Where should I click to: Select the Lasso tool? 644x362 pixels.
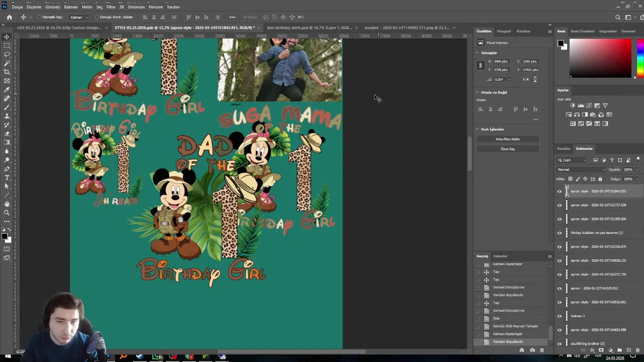7,54
